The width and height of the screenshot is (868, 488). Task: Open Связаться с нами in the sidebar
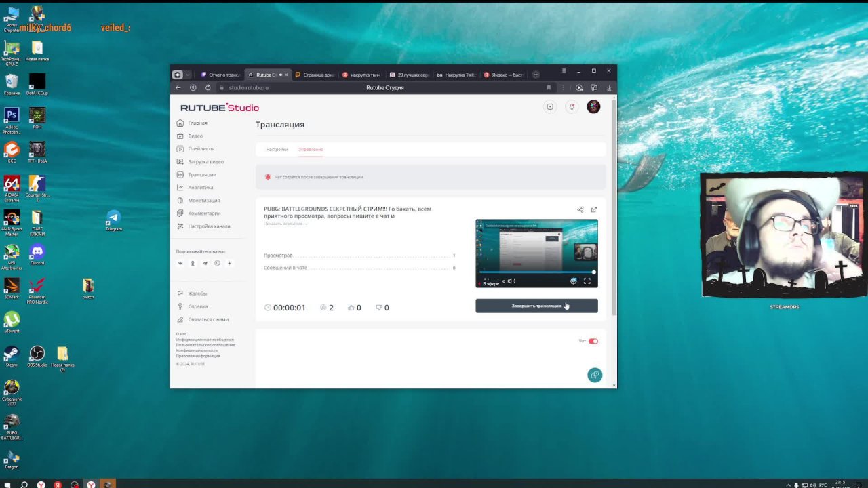click(203, 319)
